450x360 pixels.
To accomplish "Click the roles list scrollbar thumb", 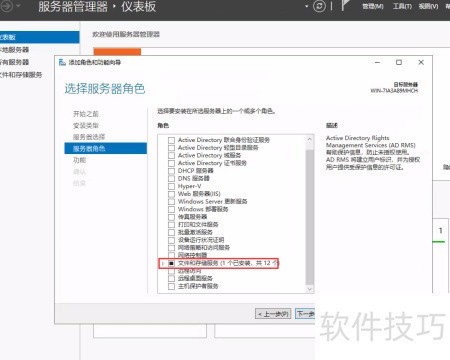I will 310,216.
